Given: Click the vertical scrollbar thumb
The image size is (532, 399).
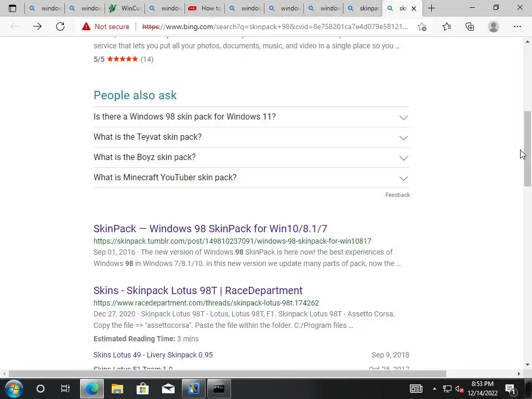Looking at the screenshot, I should point(527,149).
